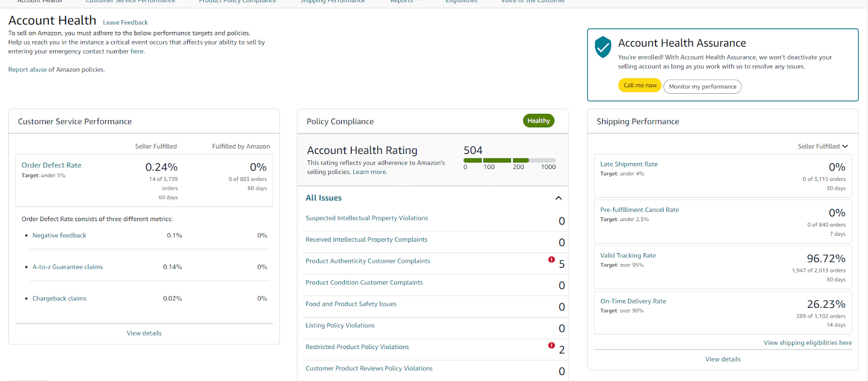Open the Late Shipment Rate link
The width and height of the screenshot is (868, 381).
click(629, 164)
